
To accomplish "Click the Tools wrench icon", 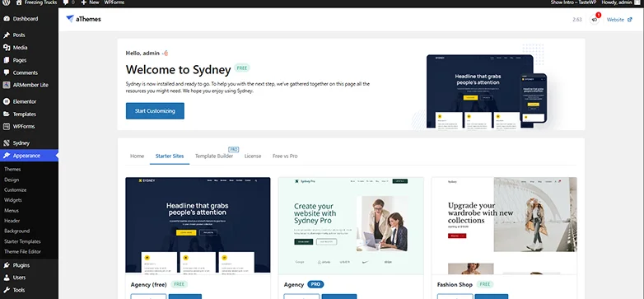I will (x=7, y=290).
